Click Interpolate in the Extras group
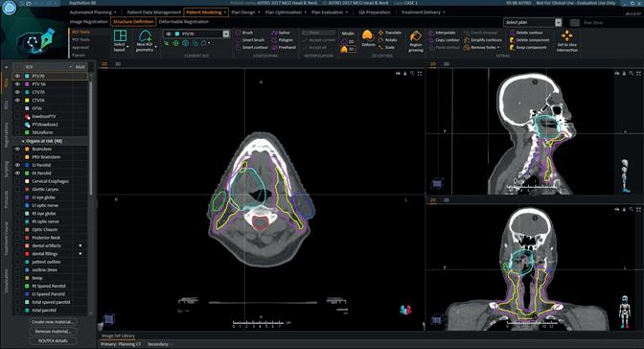This screenshot has width=644, height=349. pos(442,33)
